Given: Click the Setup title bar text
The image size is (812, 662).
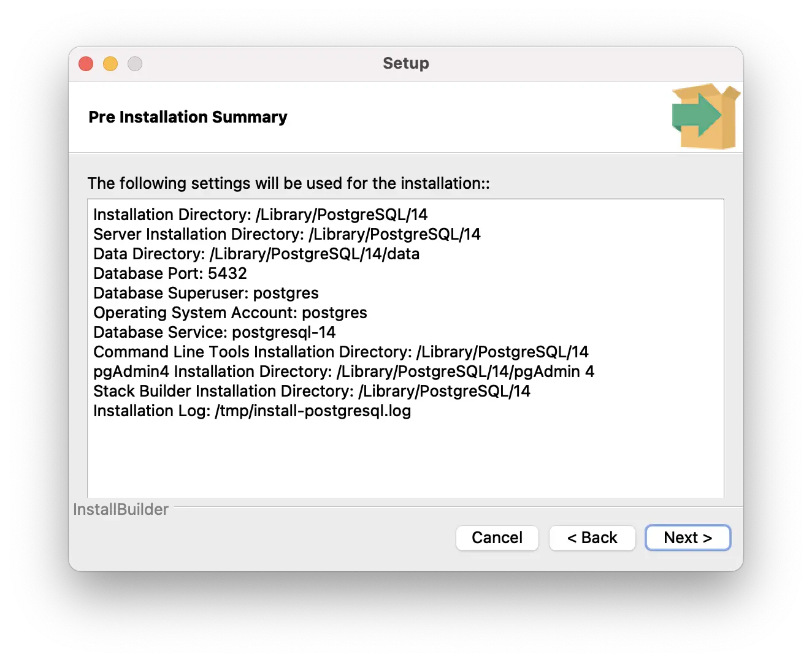Looking at the screenshot, I should (x=405, y=63).
